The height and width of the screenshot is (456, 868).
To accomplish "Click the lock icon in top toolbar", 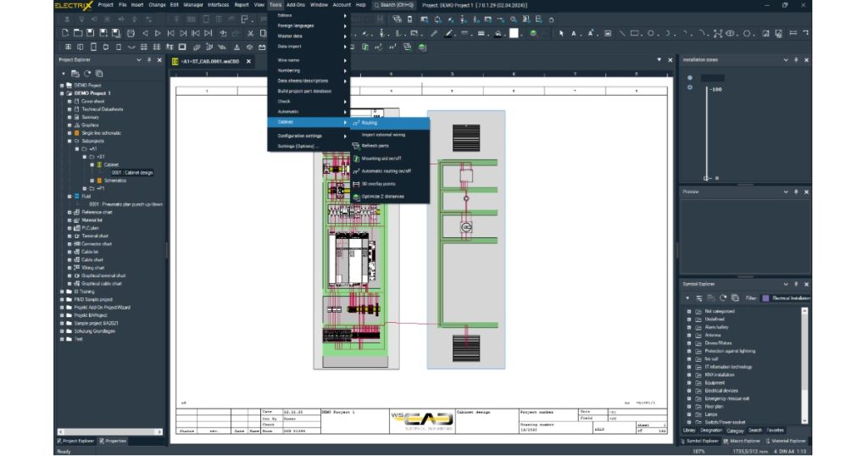I will pyautogui.click(x=551, y=19).
